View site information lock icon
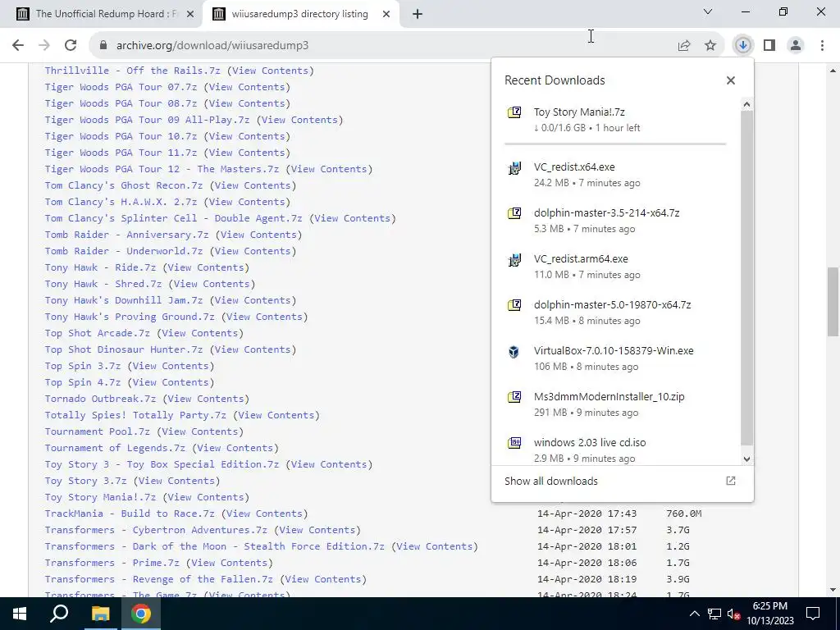The image size is (840, 630). tap(103, 46)
